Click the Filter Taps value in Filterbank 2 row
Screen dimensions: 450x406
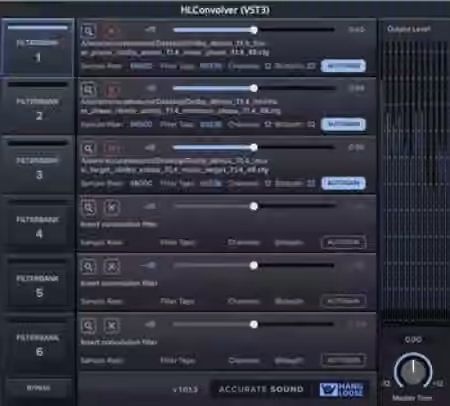(x=211, y=124)
